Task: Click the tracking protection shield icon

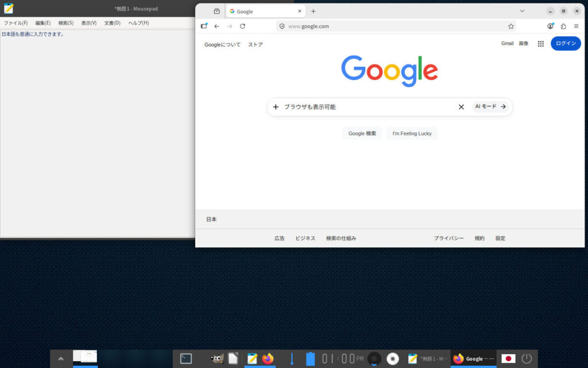Action: [x=282, y=26]
